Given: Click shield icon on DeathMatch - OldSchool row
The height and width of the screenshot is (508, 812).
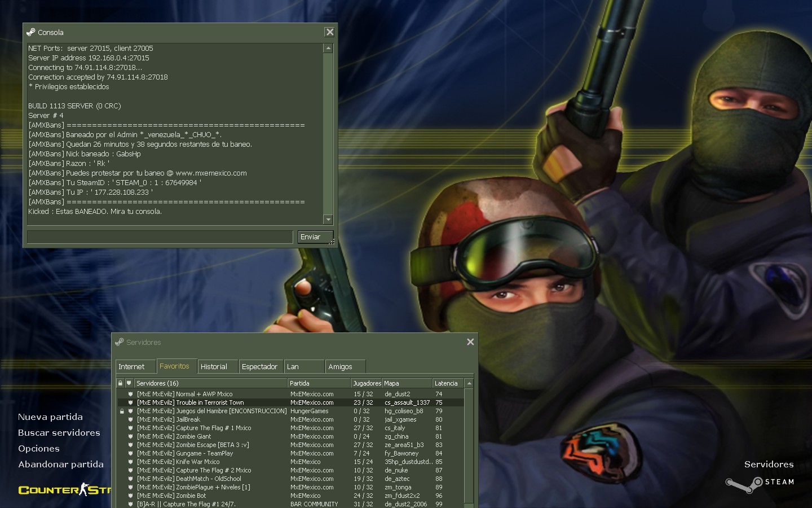Looking at the screenshot, I should click(x=130, y=479).
